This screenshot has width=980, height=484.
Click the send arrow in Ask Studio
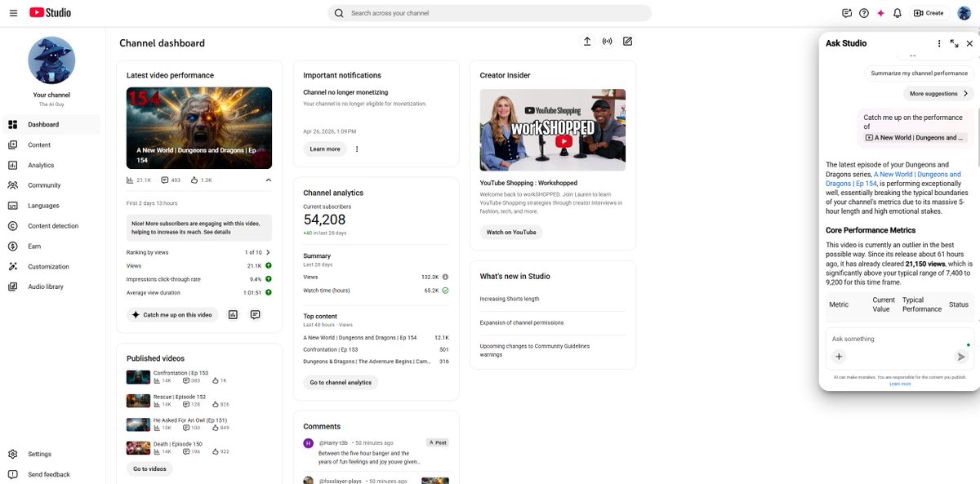pos(961,357)
